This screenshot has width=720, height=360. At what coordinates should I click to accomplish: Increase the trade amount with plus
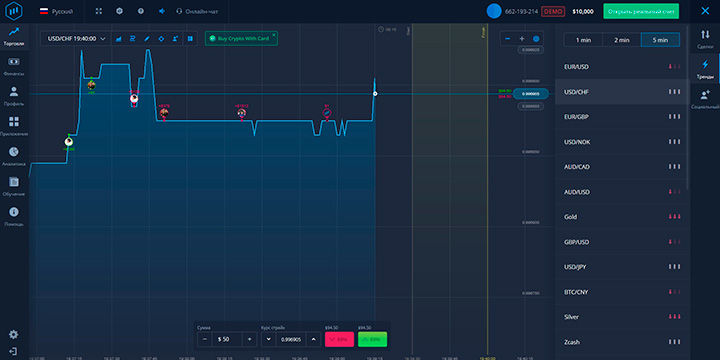click(x=249, y=339)
